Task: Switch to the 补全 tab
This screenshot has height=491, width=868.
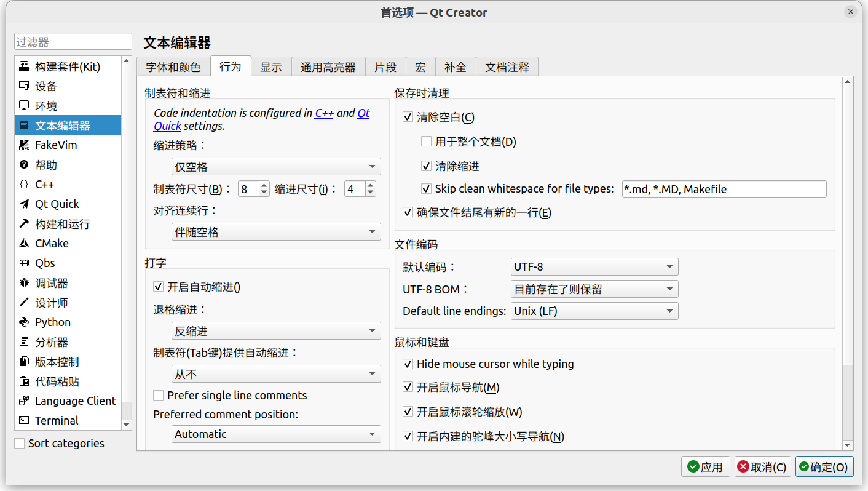Action: (456, 67)
